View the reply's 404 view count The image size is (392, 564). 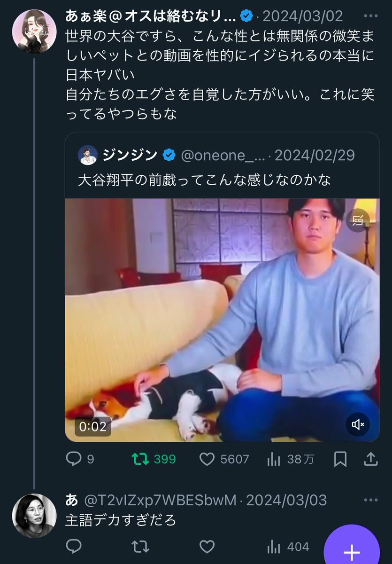pyautogui.click(x=288, y=547)
